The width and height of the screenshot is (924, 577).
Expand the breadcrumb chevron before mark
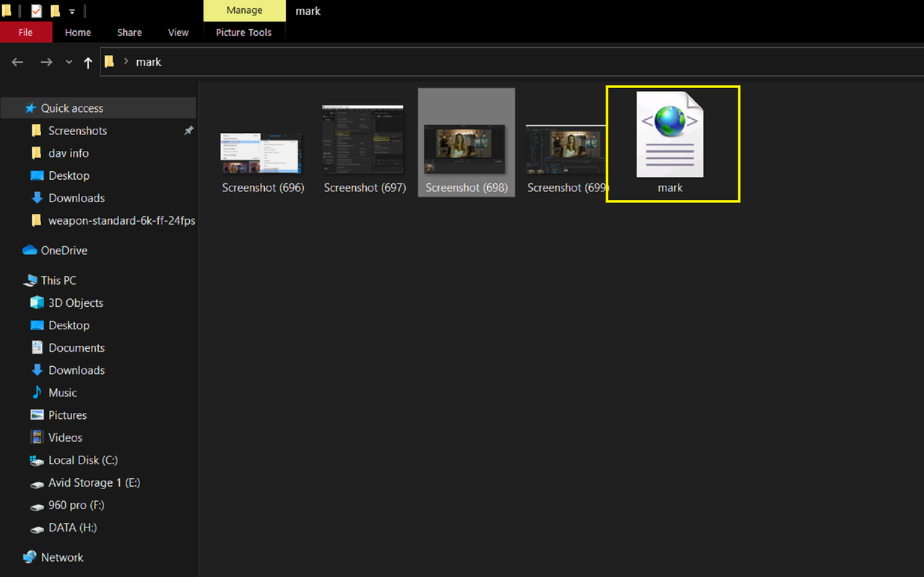126,61
